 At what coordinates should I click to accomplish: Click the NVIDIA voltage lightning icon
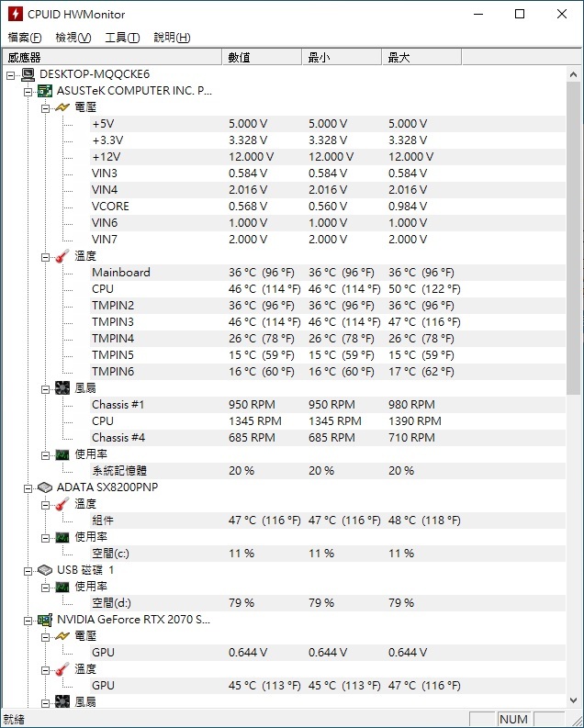point(62,636)
